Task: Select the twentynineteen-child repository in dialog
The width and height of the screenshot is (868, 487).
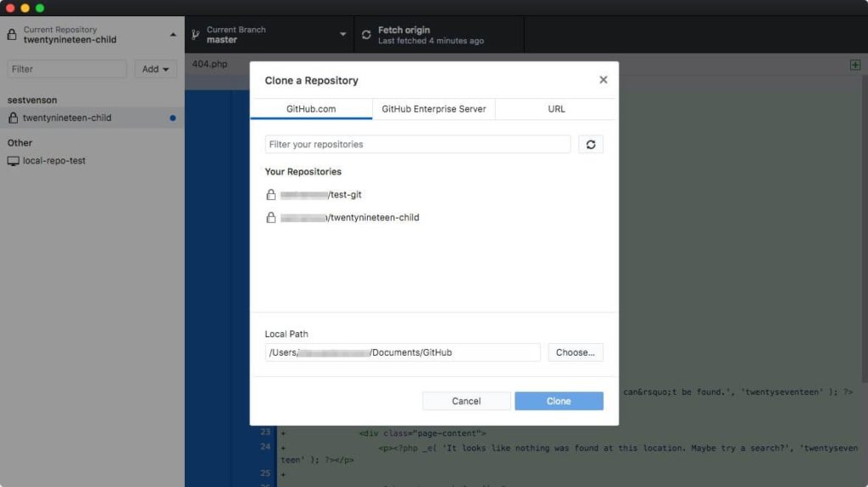Action: pos(434,218)
